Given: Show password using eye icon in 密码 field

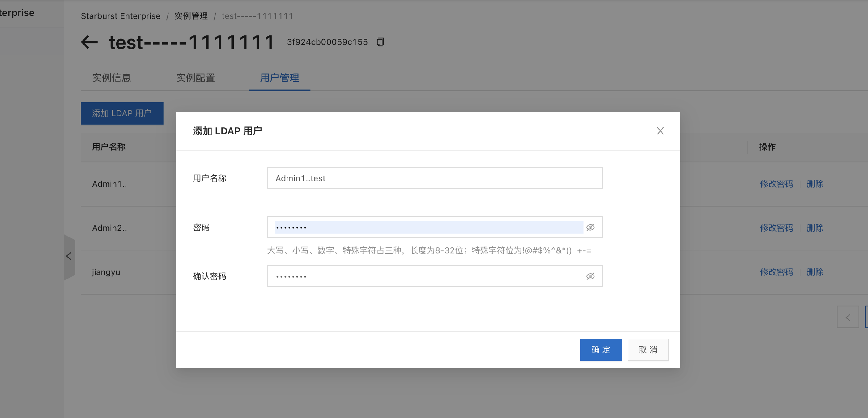Looking at the screenshot, I should (590, 227).
